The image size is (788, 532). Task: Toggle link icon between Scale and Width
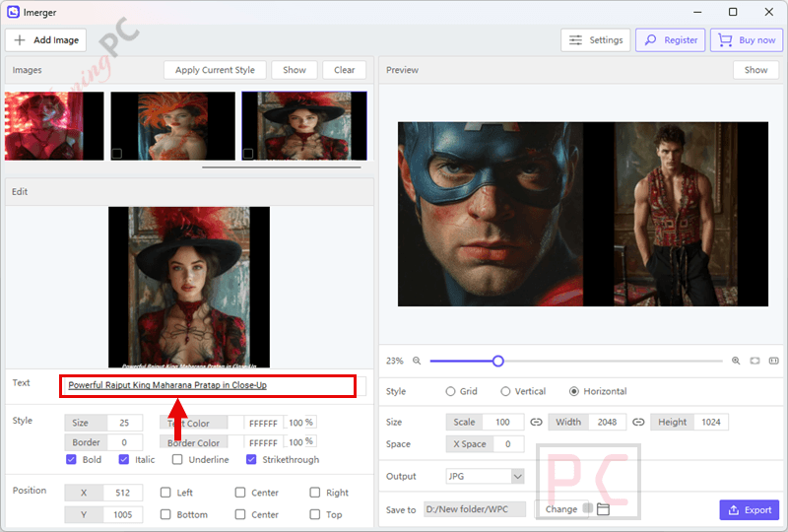click(536, 423)
